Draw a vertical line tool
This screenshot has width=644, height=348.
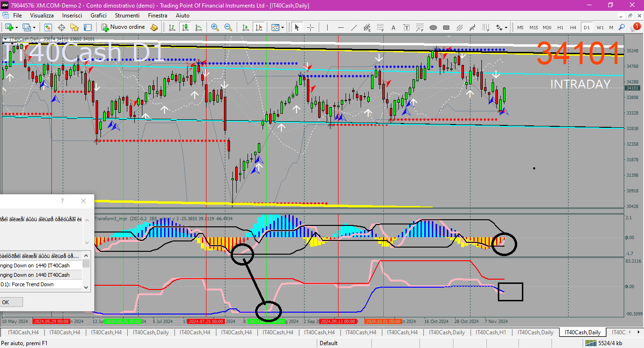(327, 27)
